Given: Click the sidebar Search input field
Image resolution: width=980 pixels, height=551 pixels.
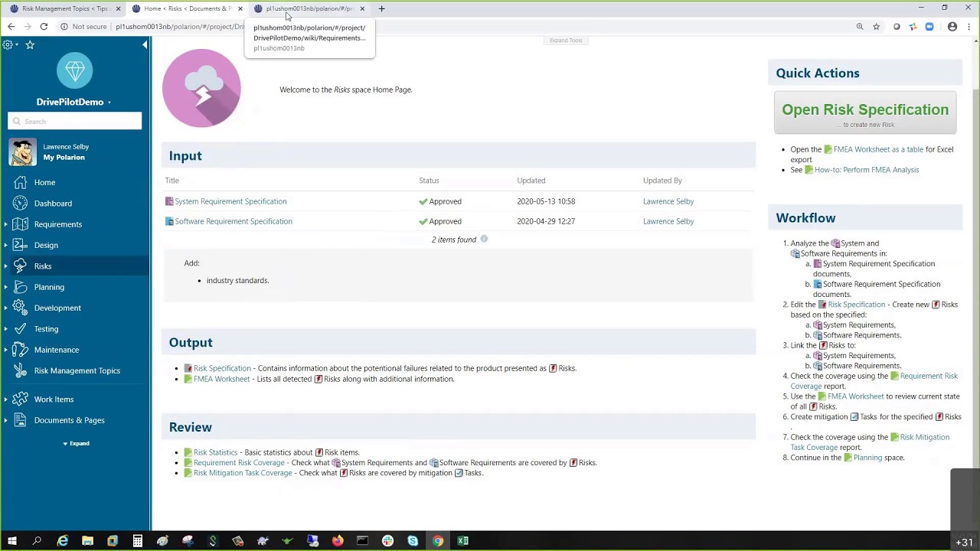Looking at the screenshot, I should click(x=75, y=121).
